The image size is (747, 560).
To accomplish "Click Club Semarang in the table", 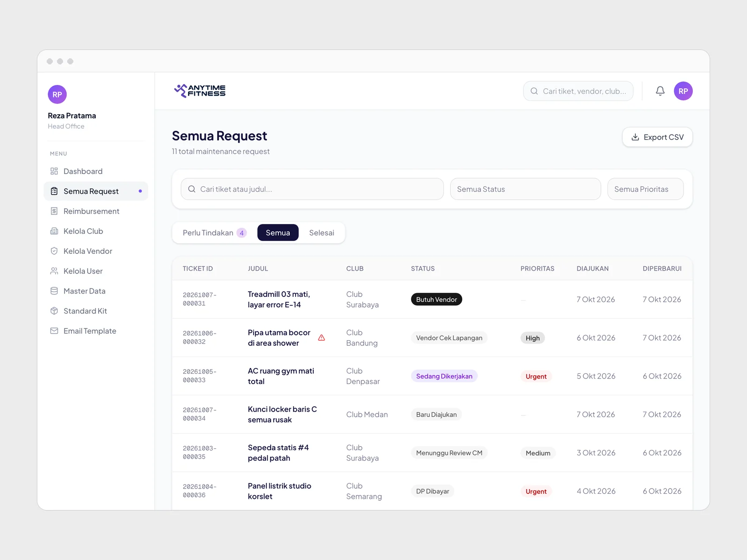I will click(x=364, y=491).
